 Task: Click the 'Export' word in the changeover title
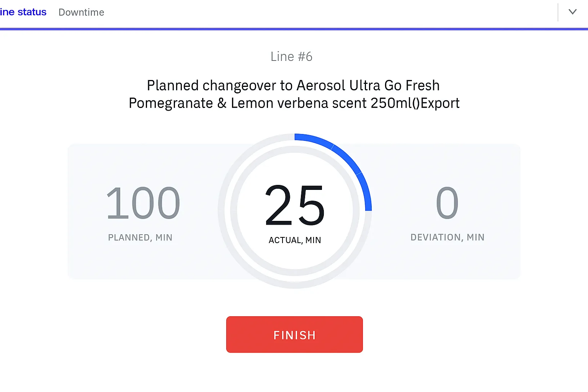(440, 103)
